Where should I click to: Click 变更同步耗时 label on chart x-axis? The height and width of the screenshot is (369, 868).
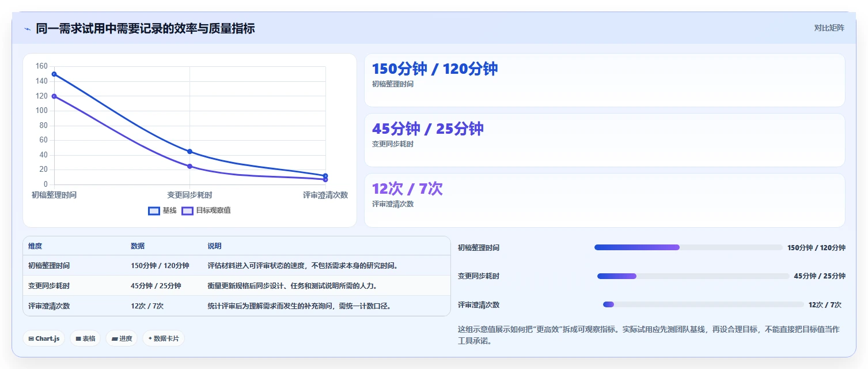click(x=189, y=195)
